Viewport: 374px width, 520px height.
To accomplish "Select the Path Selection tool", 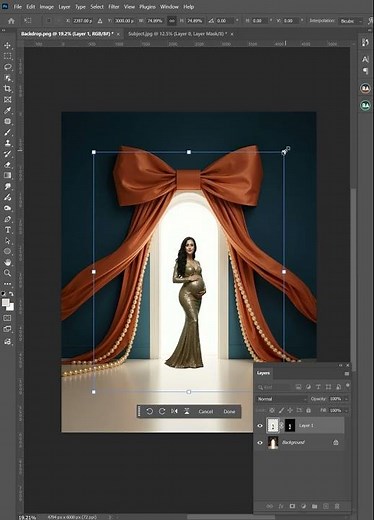I will (7, 241).
